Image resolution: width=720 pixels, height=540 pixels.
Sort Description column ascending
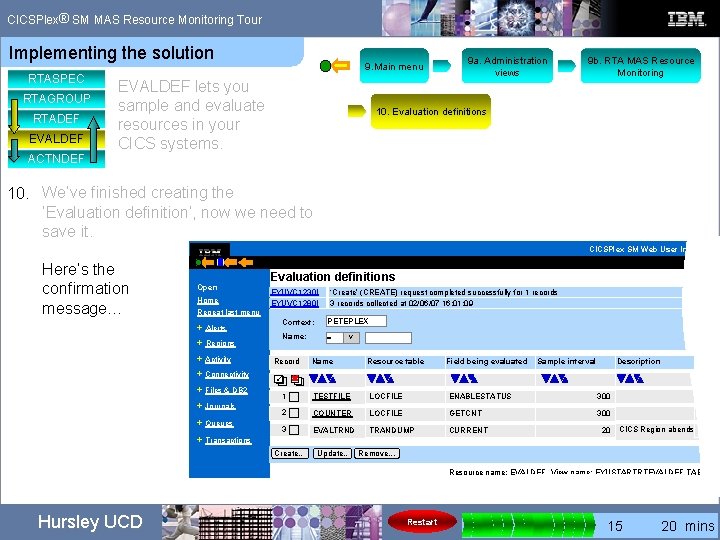point(630,379)
